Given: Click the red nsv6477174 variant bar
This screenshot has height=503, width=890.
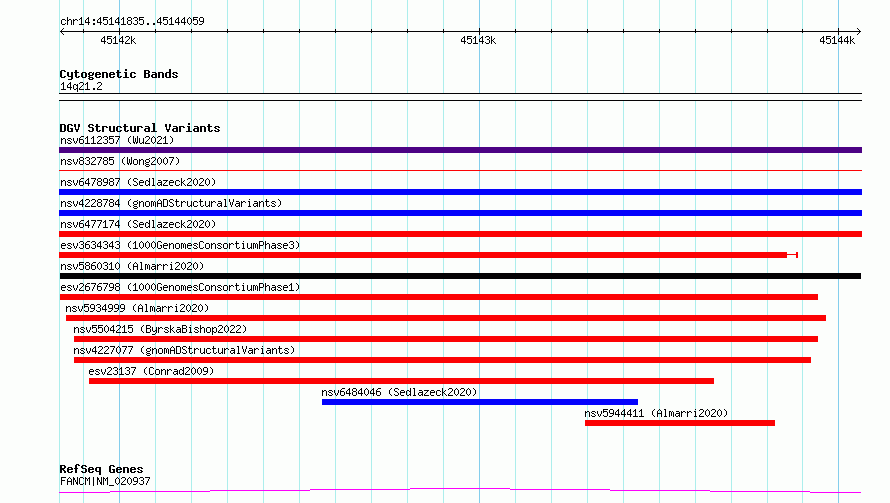Looking at the screenshot, I should (x=460, y=234).
